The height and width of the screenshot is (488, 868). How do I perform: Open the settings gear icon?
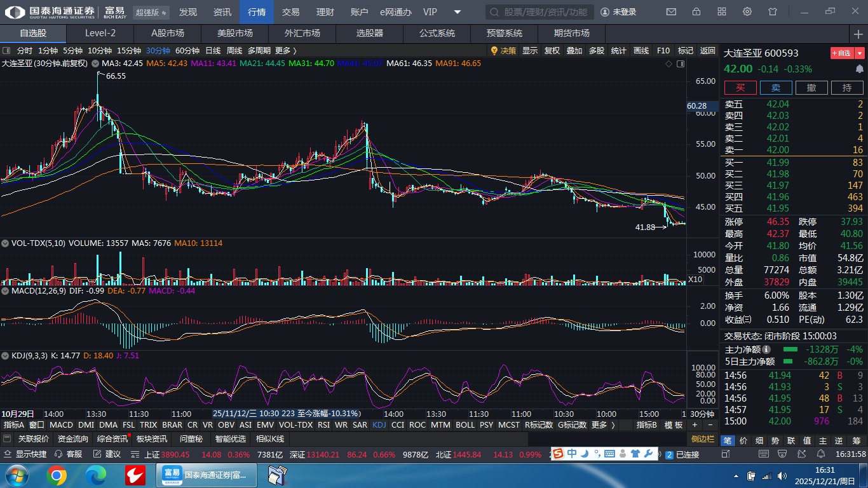coord(747,12)
